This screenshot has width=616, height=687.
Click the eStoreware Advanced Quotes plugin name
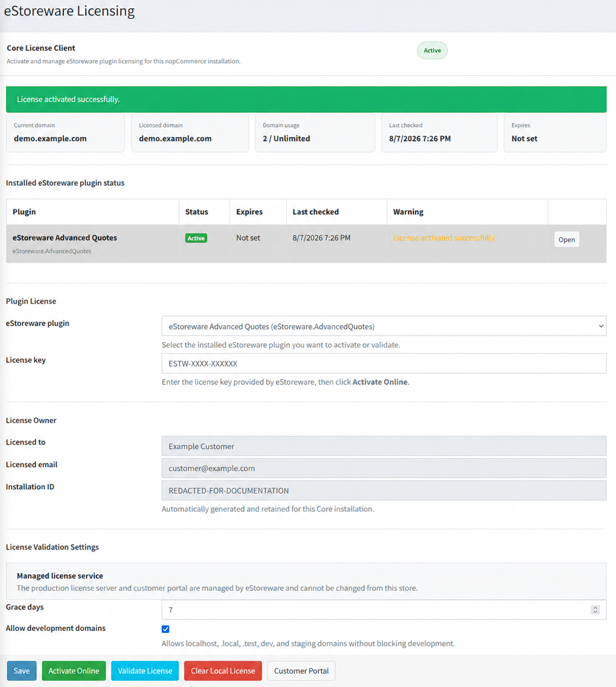(x=65, y=238)
